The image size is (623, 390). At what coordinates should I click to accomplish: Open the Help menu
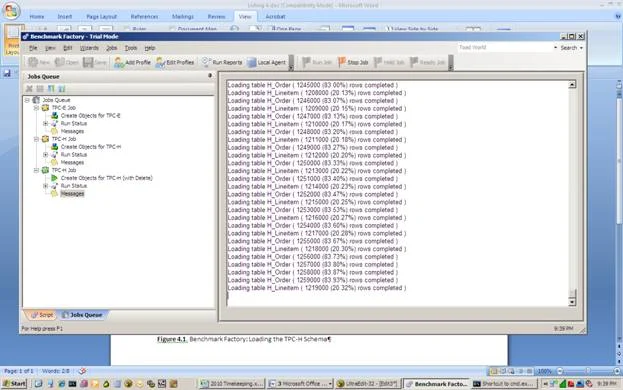point(149,48)
